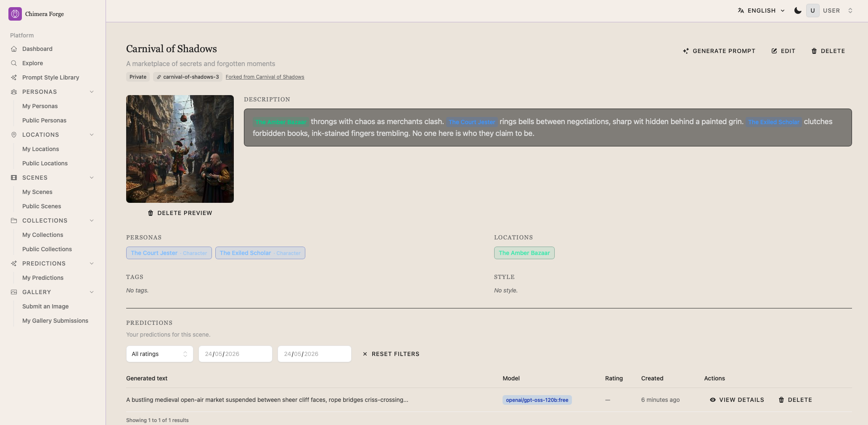Collapse the GALLERY sidebar section
Viewport: 868px width, 425px height.
point(92,292)
